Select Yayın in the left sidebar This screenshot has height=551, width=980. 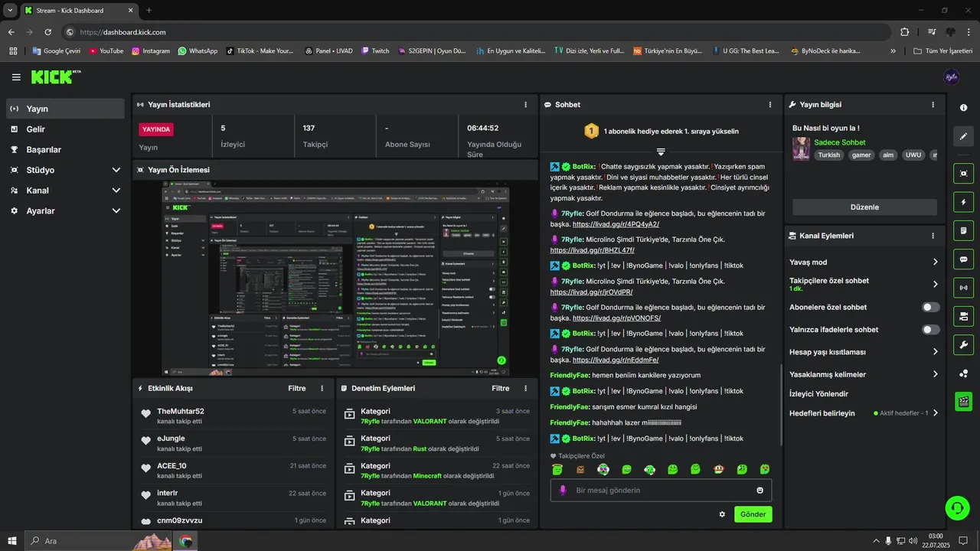coord(66,109)
